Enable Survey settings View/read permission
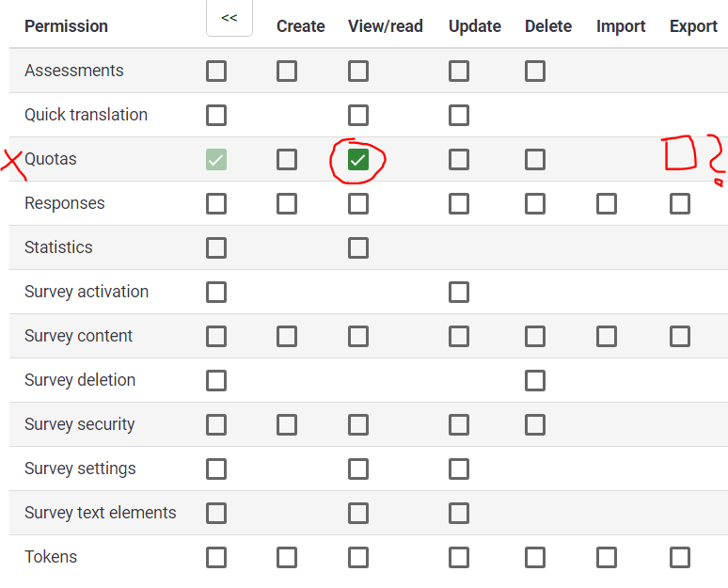728x588 pixels. (x=357, y=469)
